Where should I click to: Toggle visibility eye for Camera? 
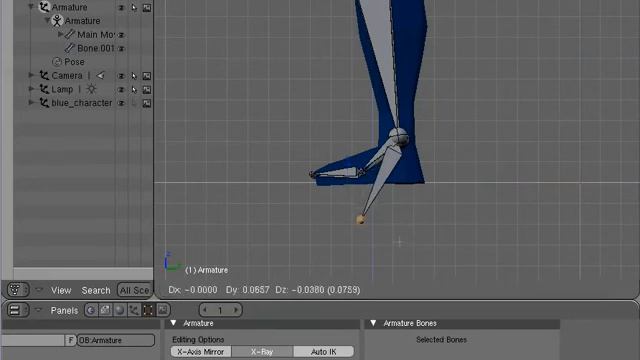click(121, 76)
